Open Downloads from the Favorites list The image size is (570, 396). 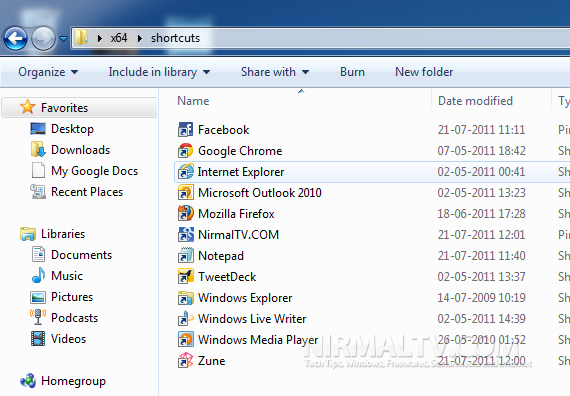(x=80, y=150)
